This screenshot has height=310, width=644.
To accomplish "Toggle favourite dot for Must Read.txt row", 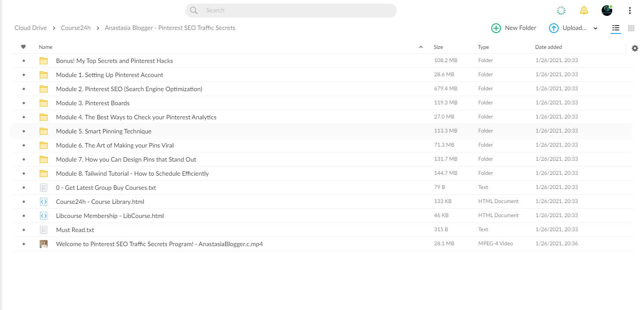I will (x=24, y=230).
